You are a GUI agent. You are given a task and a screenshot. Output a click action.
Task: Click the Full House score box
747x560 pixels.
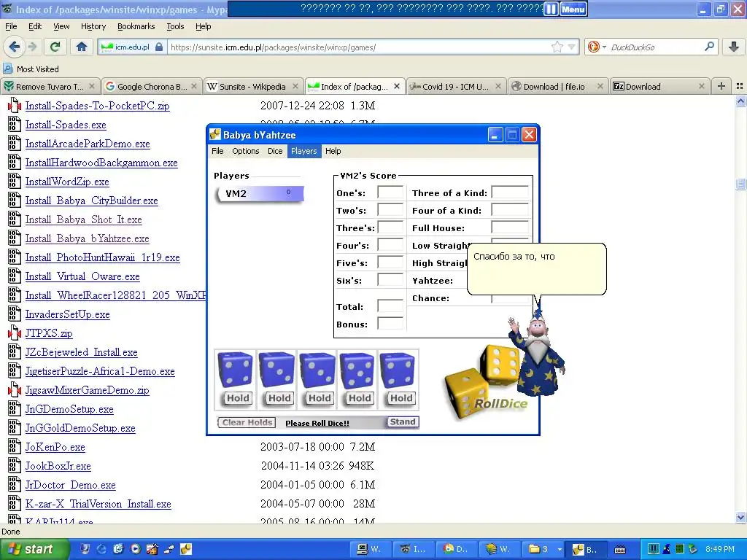(x=510, y=227)
